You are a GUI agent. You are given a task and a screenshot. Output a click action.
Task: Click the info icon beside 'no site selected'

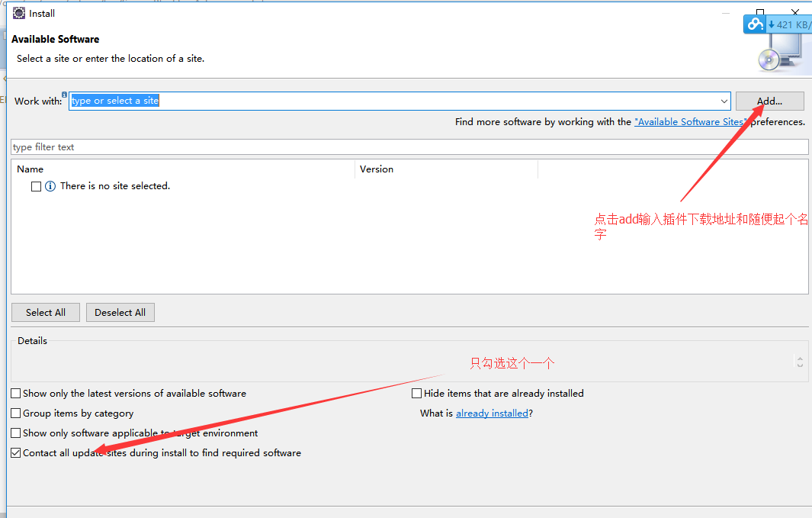50,186
